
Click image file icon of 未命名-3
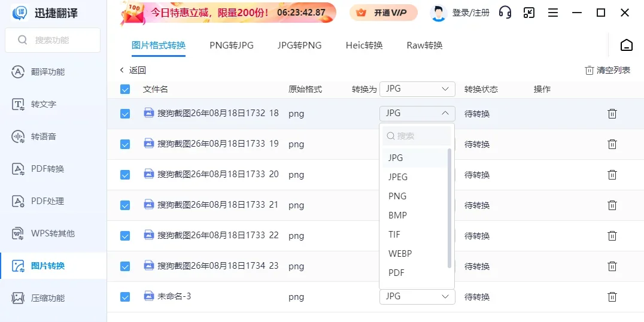tap(148, 296)
